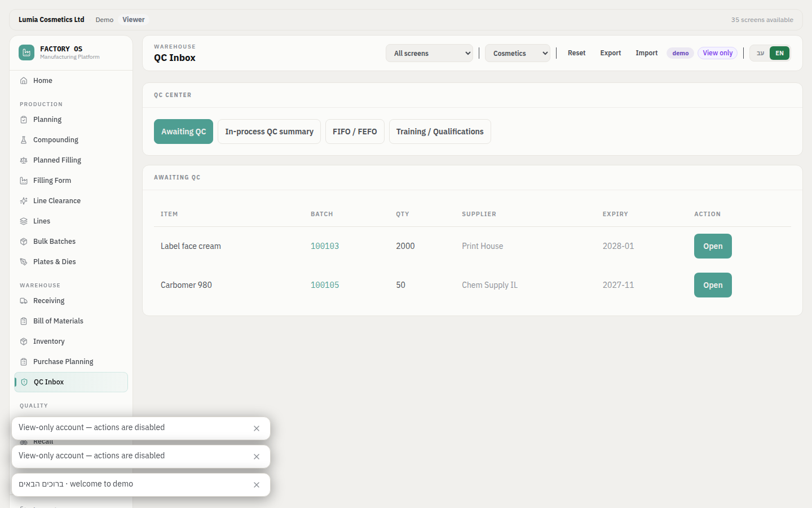812x508 pixels.
Task: Click the Planning clipboard icon
Action: [x=24, y=120]
